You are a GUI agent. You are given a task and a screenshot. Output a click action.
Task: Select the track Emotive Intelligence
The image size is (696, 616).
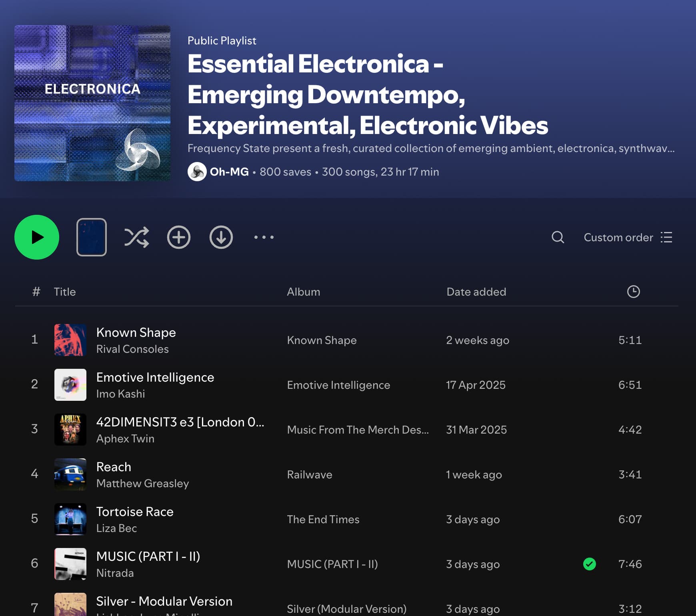pos(155,377)
